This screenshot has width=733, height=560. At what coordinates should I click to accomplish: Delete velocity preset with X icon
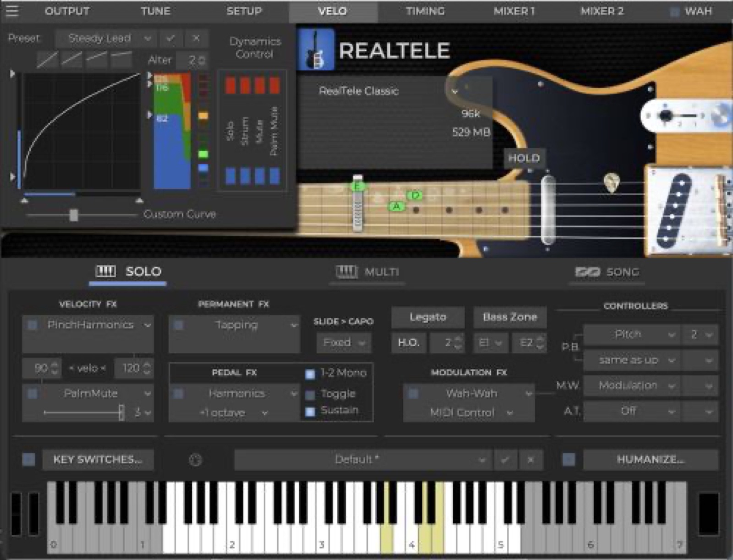tap(196, 38)
